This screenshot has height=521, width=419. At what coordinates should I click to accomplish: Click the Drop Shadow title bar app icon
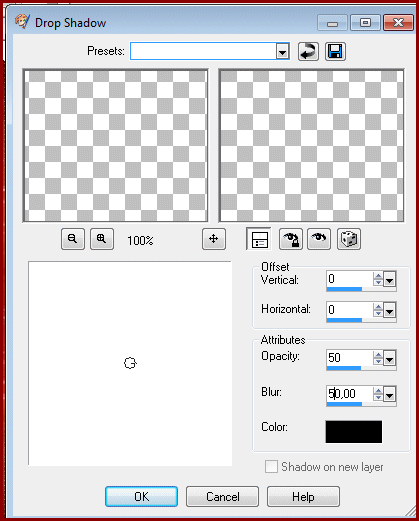pos(22,21)
